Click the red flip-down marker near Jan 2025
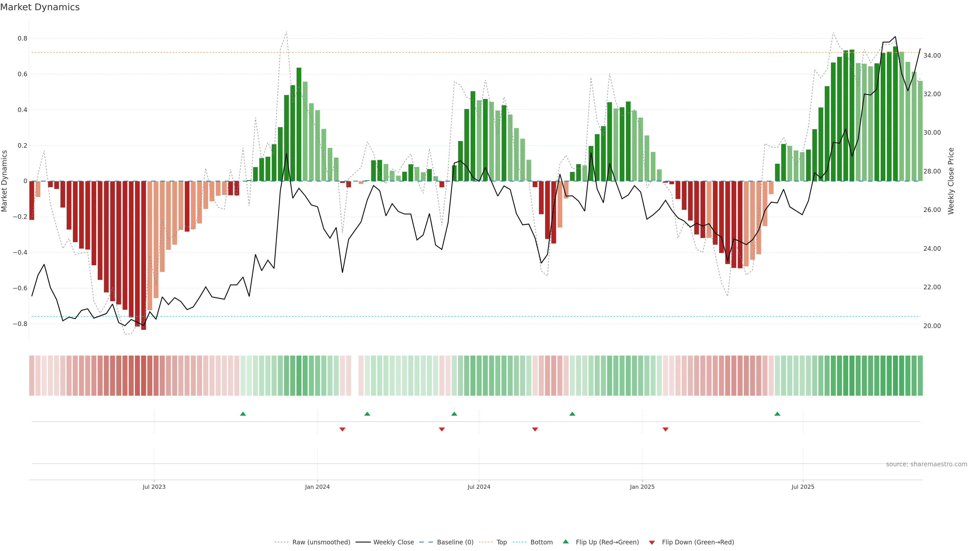Screen dimensions: 980x551 tap(665, 429)
